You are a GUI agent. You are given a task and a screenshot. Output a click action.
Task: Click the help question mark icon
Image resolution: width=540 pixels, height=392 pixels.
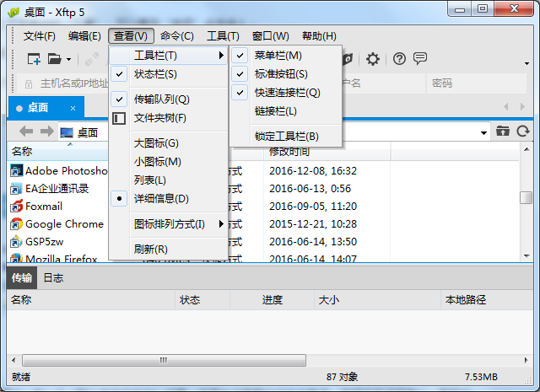[399, 59]
